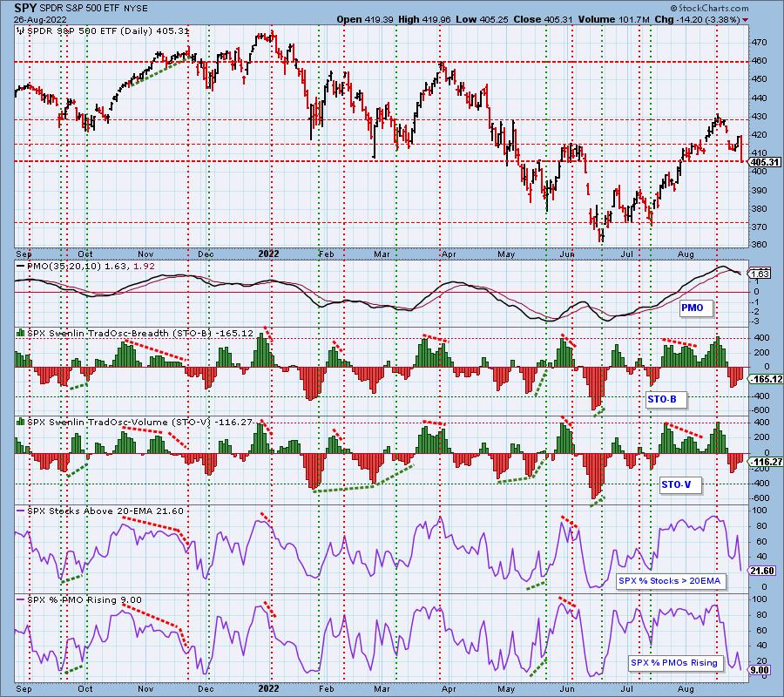Click the red down-arrow change indicator
Viewport: 784px width, 697px height.
pyautogui.click(x=746, y=20)
